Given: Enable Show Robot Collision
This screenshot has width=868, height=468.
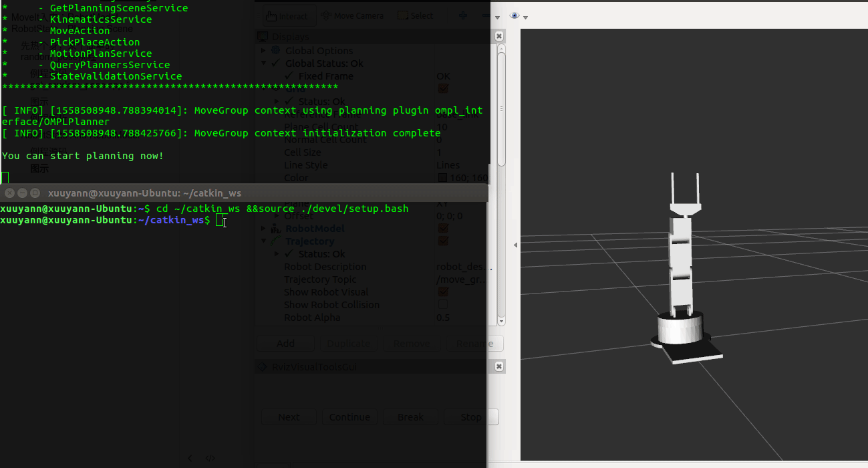Looking at the screenshot, I should coord(442,304).
